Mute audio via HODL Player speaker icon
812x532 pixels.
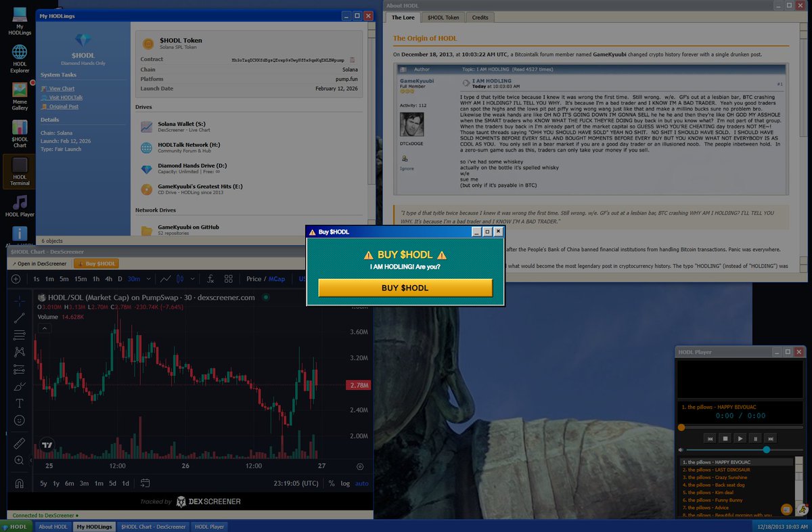681,449
